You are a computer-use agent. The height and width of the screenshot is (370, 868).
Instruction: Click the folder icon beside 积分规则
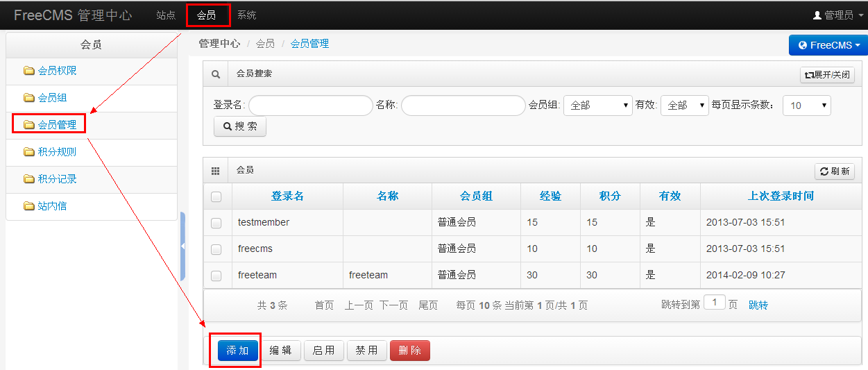28,152
